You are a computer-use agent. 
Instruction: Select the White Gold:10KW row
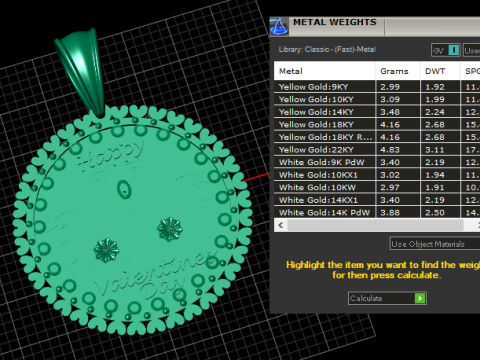[x=377, y=187]
